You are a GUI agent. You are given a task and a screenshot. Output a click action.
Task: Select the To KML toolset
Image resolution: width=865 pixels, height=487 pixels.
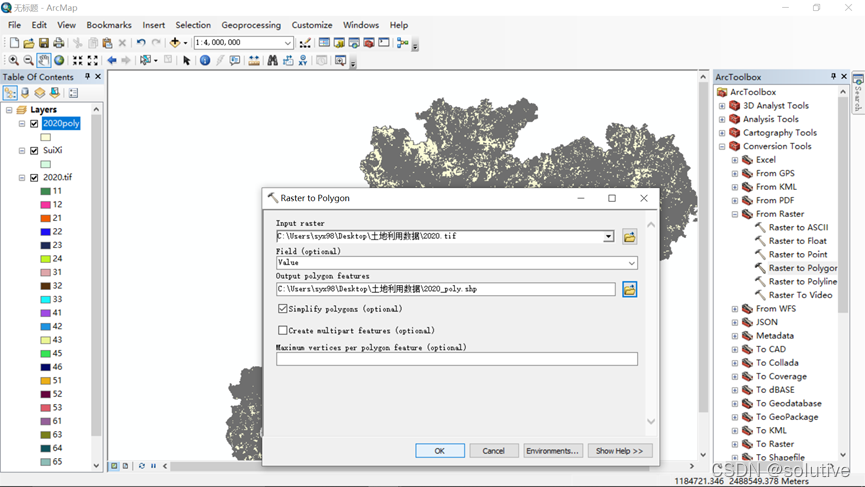click(x=771, y=430)
